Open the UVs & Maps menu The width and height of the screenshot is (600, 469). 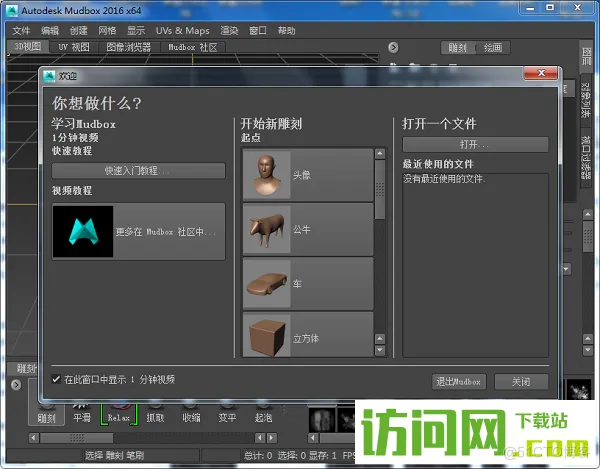183,31
